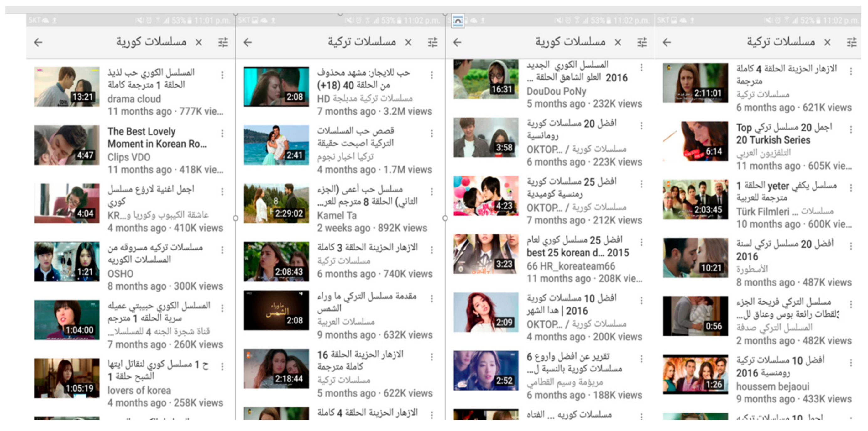Screen dimensions: 868x431
Task: Open more options for 188K views video
Action: [641, 359]
